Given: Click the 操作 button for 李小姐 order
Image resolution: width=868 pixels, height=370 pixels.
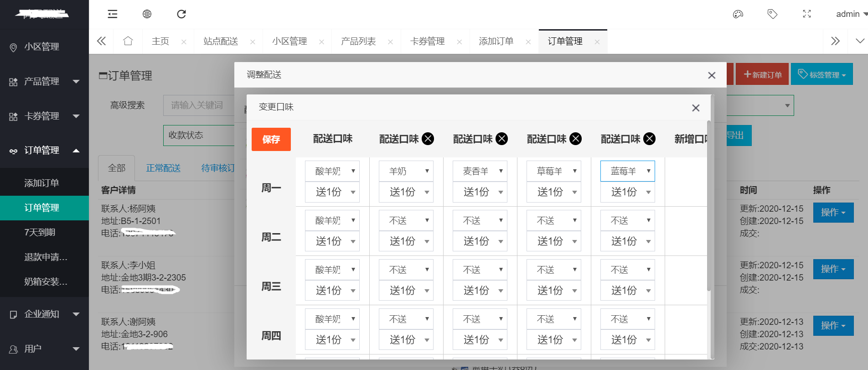Looking at the screenshot, I should pyautogui.click(x=833, y=269).
